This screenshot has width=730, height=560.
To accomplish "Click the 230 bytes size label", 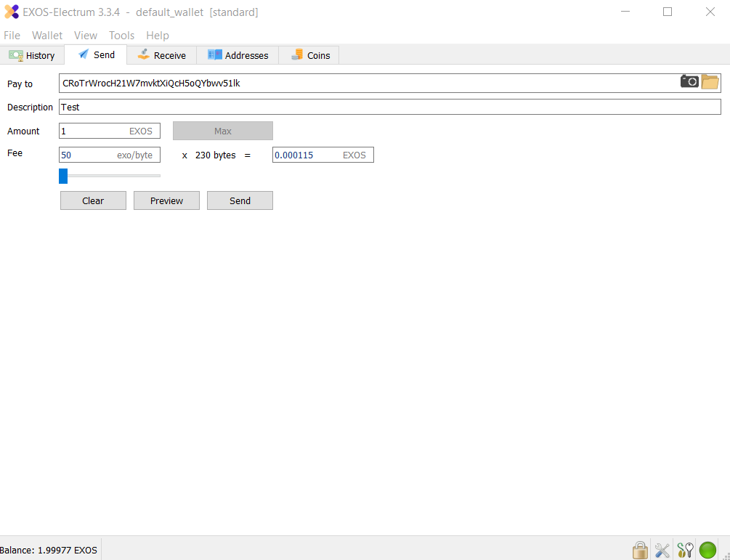I will pos(216,155).
